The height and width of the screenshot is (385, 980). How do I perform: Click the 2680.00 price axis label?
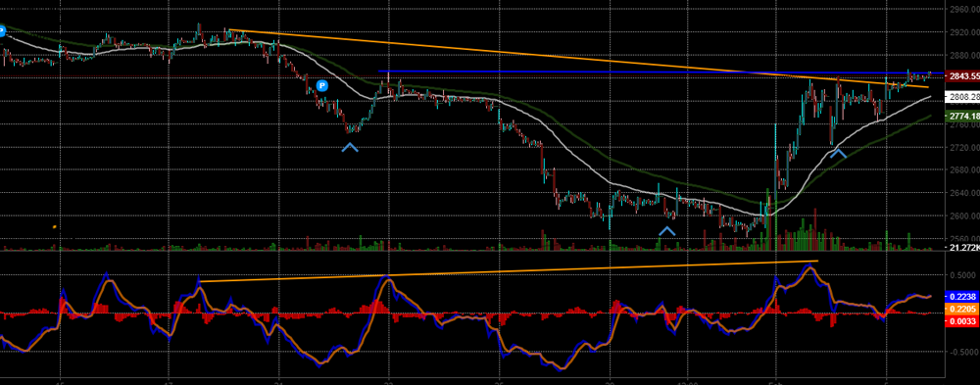964,170
